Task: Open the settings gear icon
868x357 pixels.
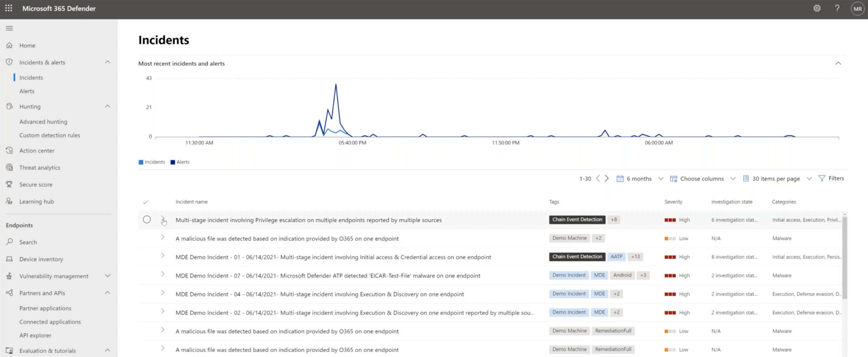Action: [817, 8]
